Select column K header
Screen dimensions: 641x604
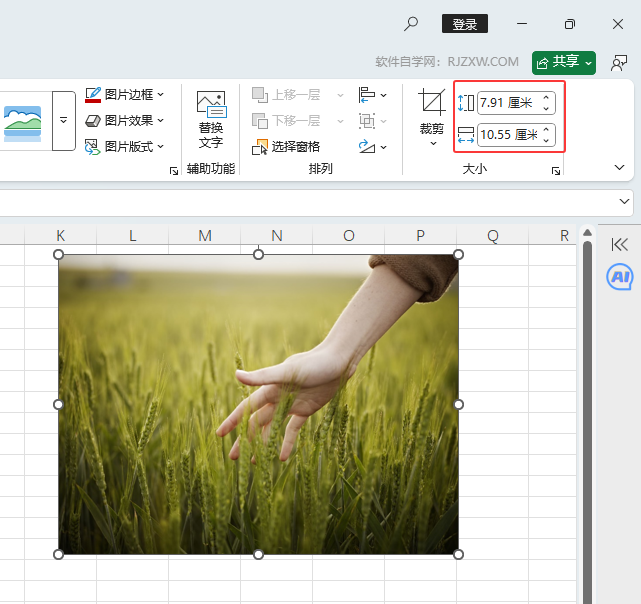click(x=61, y=236)
